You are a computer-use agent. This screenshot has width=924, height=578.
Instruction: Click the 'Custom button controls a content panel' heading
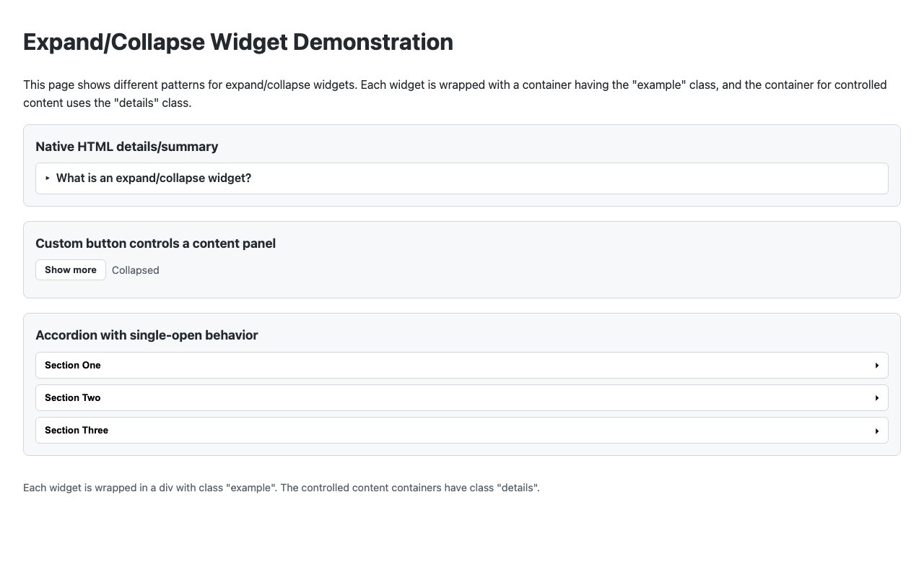click(155, 243)
